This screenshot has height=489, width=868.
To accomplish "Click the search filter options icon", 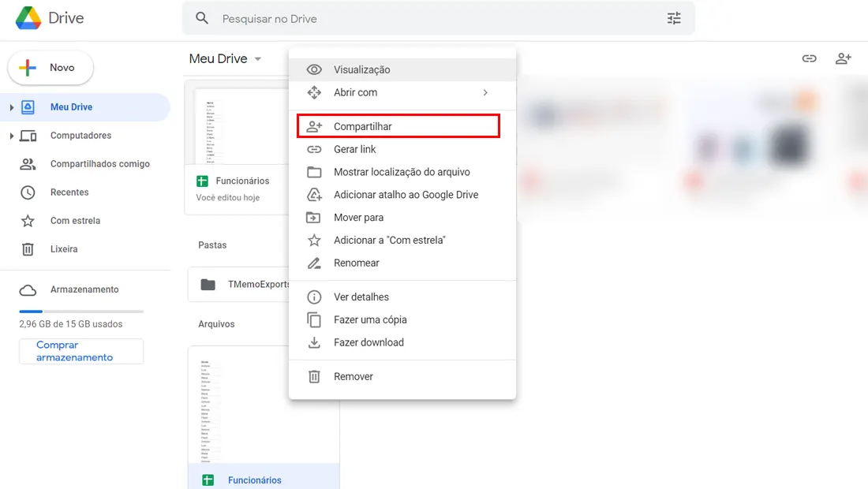I will 674,19.
